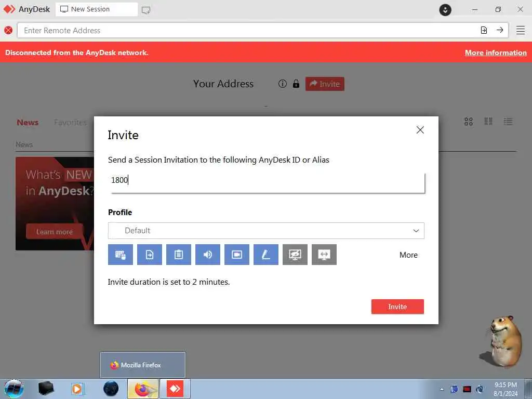Click Learn more on the news banner
532x399 pixels.
[x=54, y=232]
